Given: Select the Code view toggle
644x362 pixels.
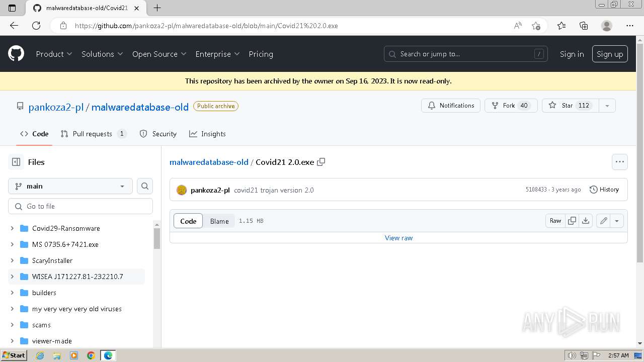Looking at the screenshot, I should point(188,221).
